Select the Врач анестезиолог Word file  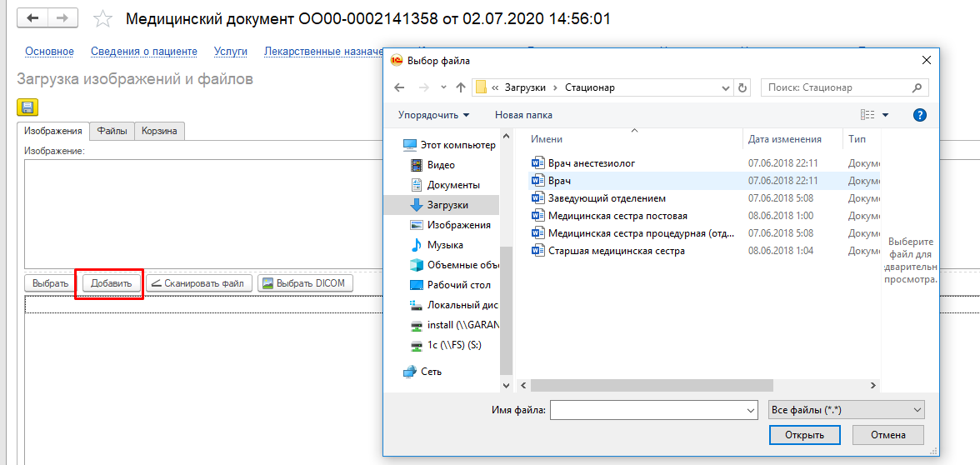(591, 163)
